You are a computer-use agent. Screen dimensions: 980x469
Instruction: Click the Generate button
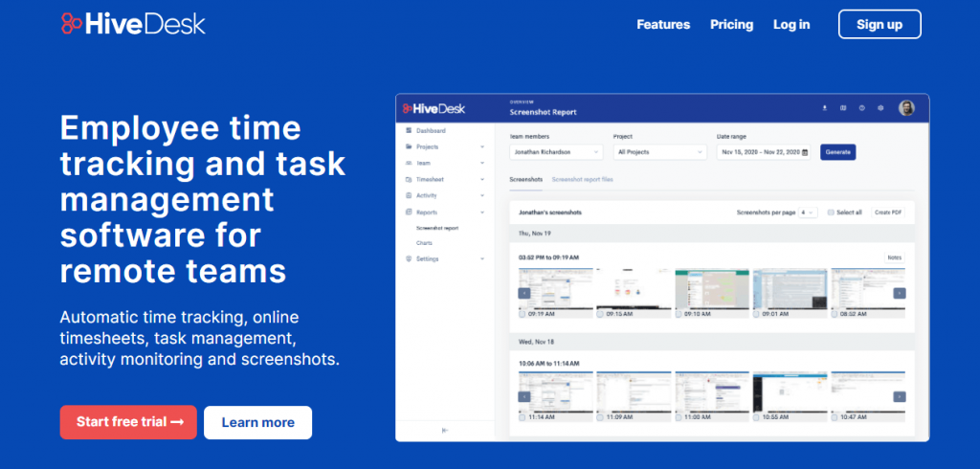(x=838, y=152)
